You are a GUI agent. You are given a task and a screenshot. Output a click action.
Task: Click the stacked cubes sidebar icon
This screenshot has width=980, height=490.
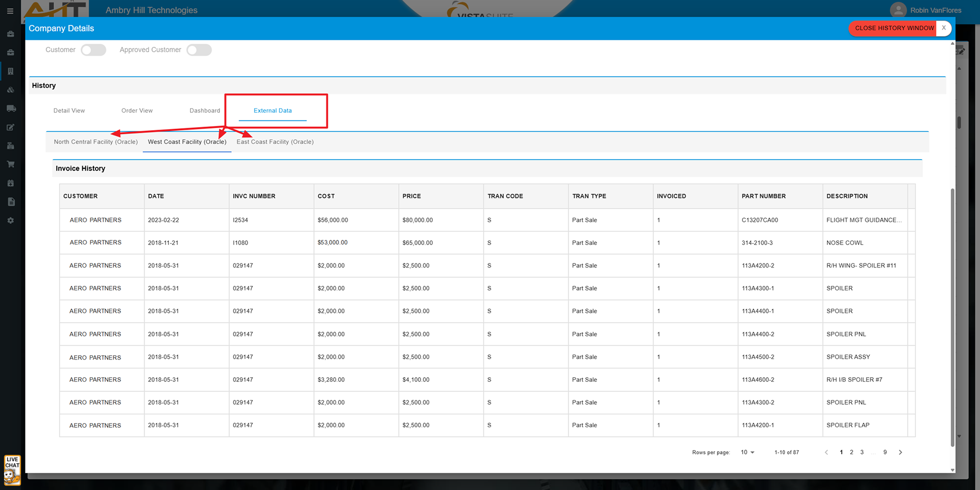[10, 90]
